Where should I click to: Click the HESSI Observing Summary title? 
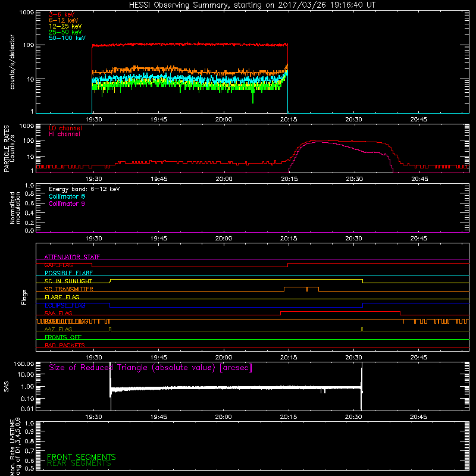point(252,5)
